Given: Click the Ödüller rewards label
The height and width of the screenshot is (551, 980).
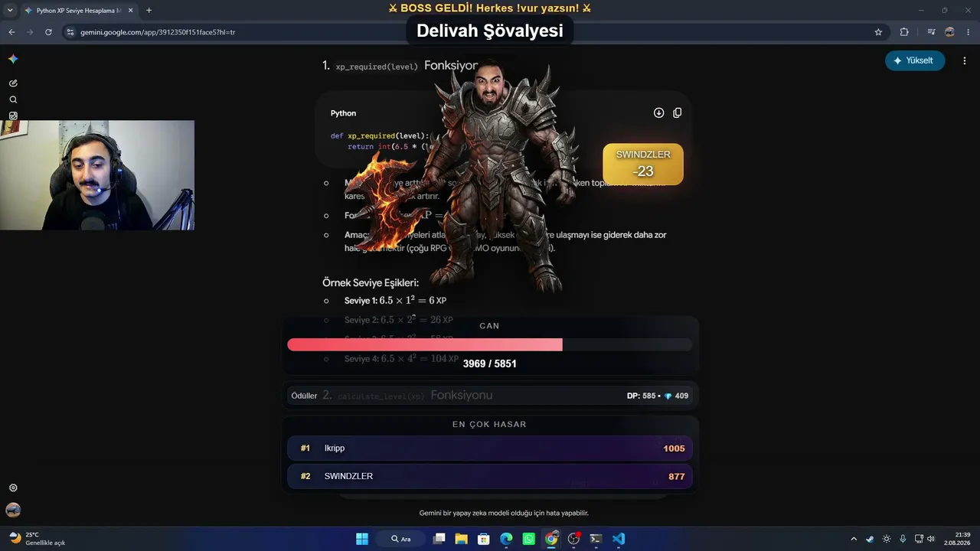Looking at the screenshot, I should pyautogui.click(x=304, y=396).
